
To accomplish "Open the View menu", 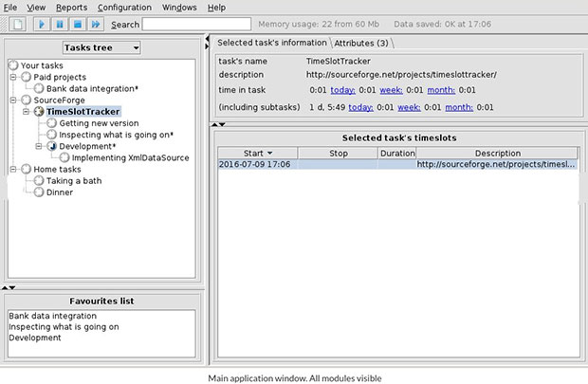I will click(36, 8).
